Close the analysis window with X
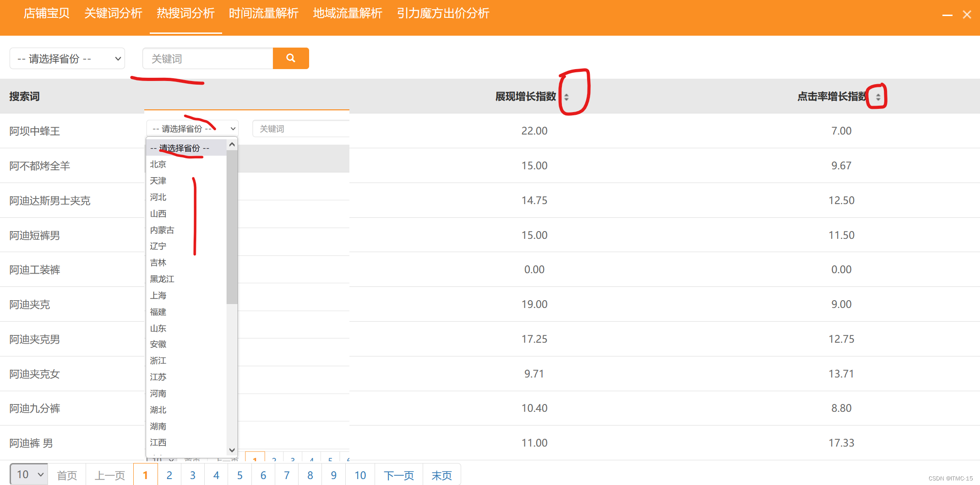 click(x=967, y=15)
